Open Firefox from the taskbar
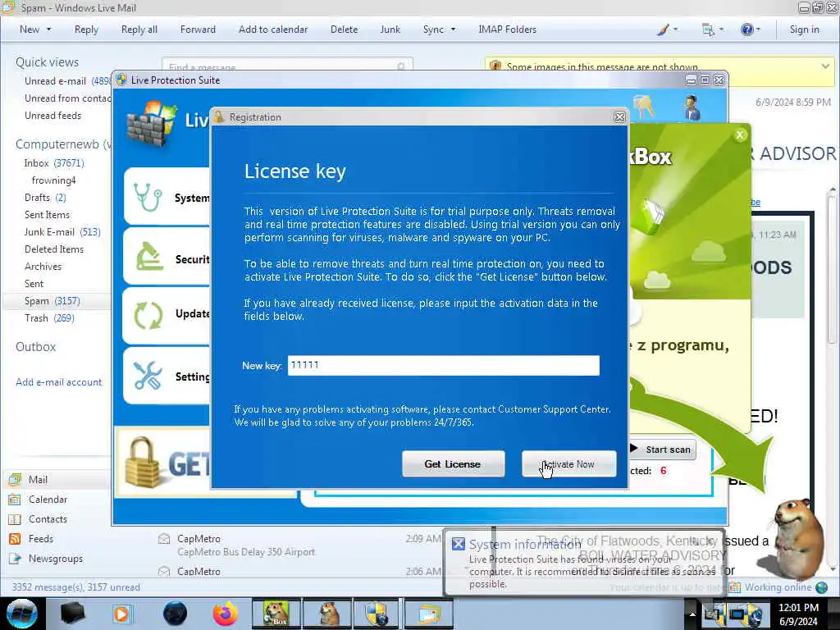 [x=225, y=614]
